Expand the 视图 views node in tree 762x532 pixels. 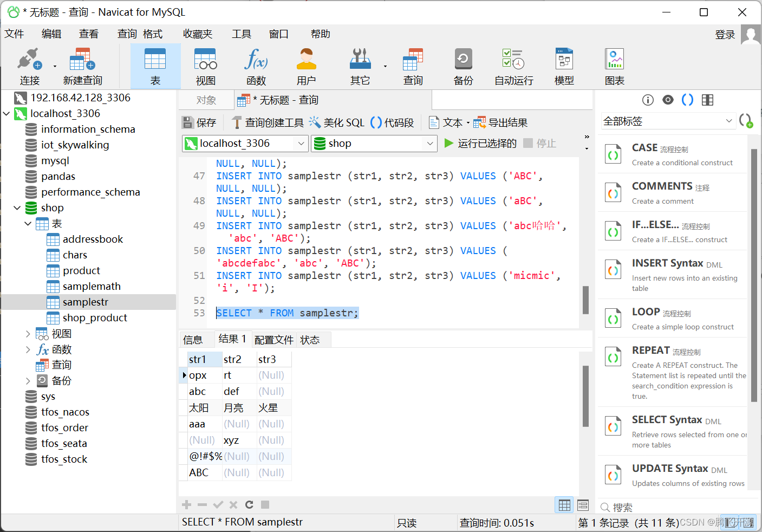pos(28,334)
